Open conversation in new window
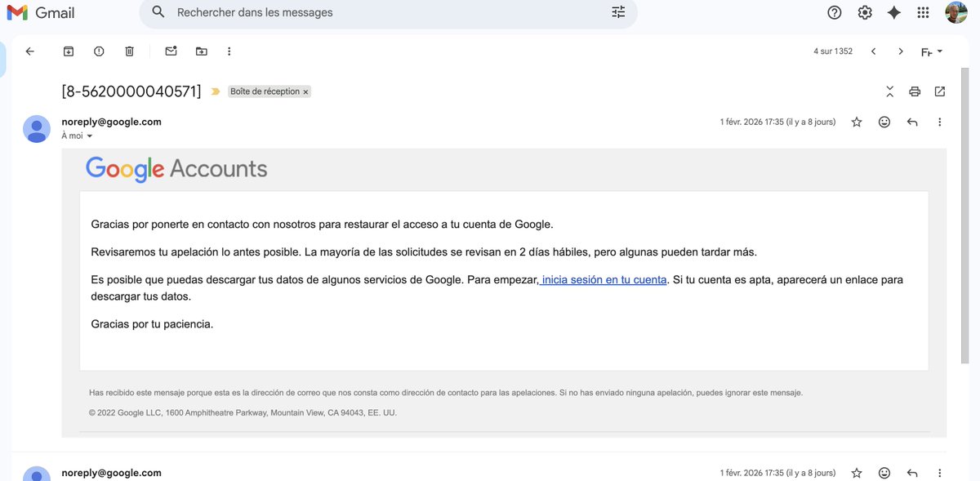980x481 pixels. (940, 91)
